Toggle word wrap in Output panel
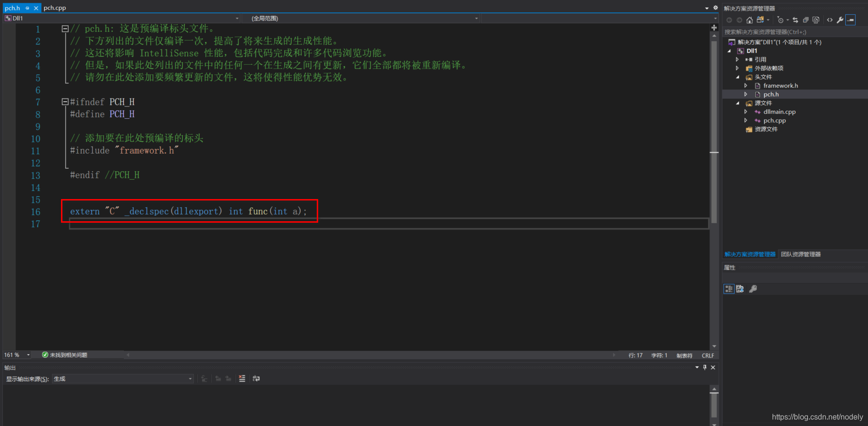This screenshot has height=426, width=868. tap(256, 379)
